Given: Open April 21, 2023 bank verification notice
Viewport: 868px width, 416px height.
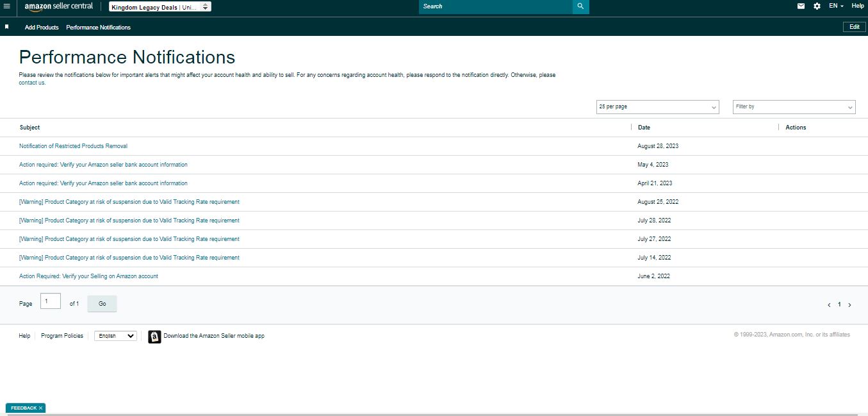Looking at the screenshot, I should (x=103, y=183).
